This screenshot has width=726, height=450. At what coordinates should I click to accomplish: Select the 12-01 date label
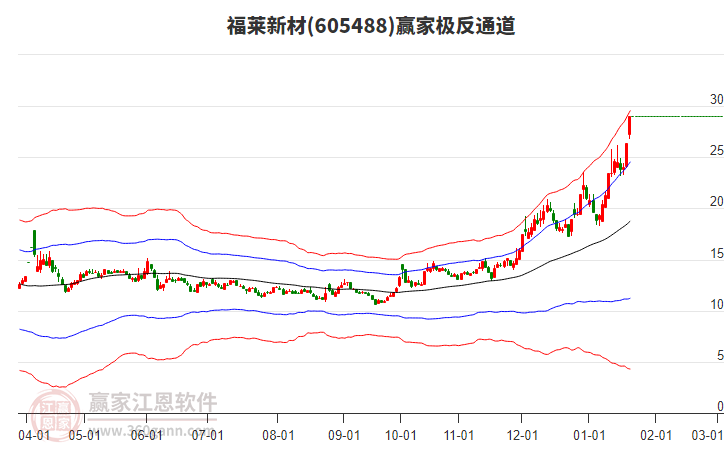point(522,436)
